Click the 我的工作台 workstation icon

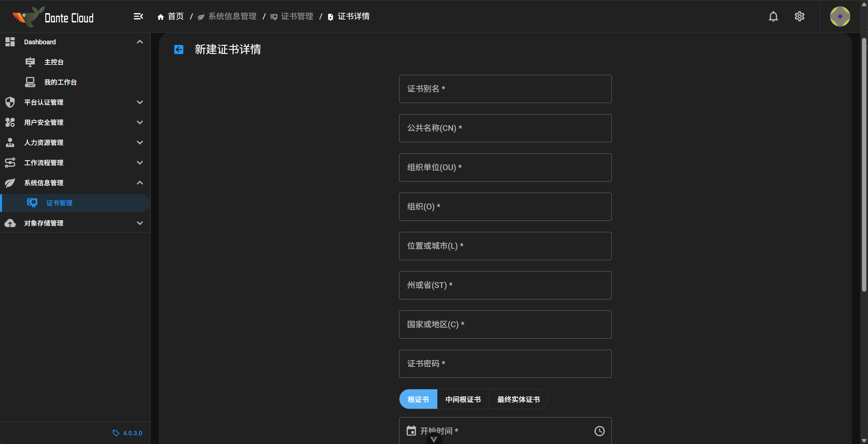point(30,82)
